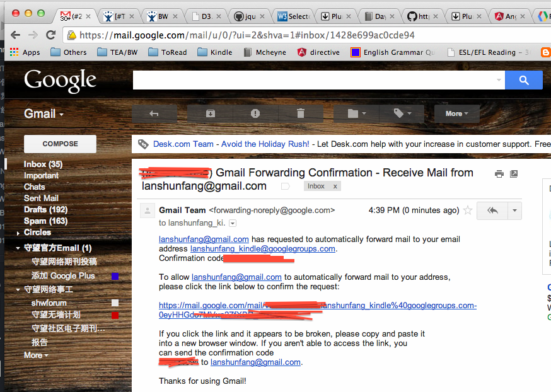
Task: Open the Labels tag dropdown
Action: (x=402, y=113)
